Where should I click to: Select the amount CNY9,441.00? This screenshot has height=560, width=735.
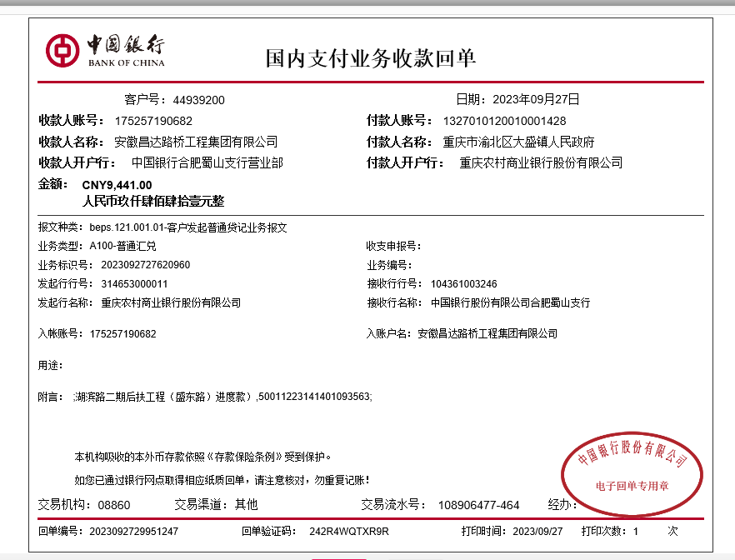(x=117, y=185)
